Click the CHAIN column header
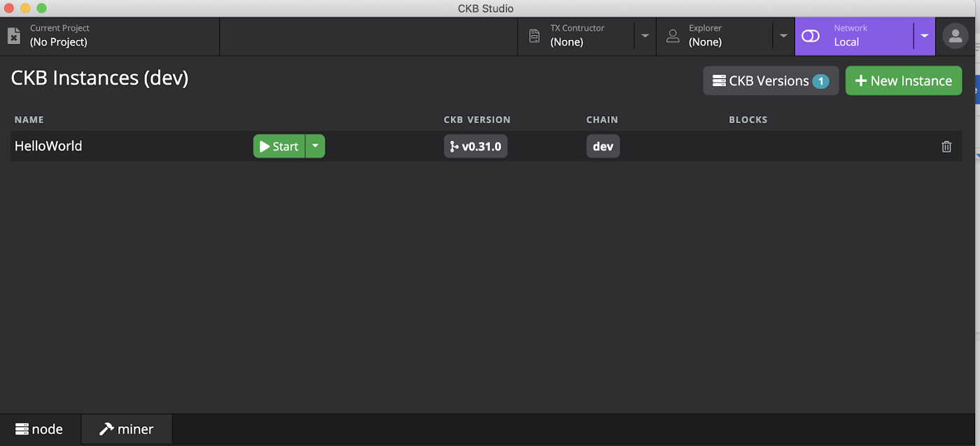The image size is (980, 446). click(602, 120)
